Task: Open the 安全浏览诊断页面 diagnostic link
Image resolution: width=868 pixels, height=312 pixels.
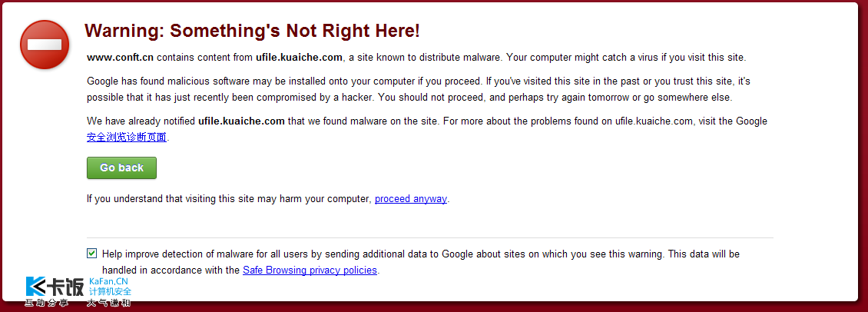Action: [x=127, y=137]
